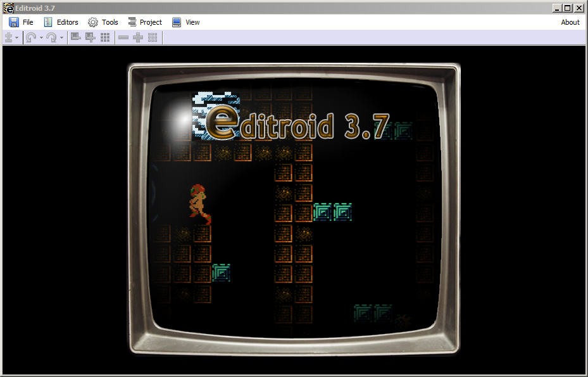Click the lone plus toolbar icon

pyautogui.click(x=138, y=37)
